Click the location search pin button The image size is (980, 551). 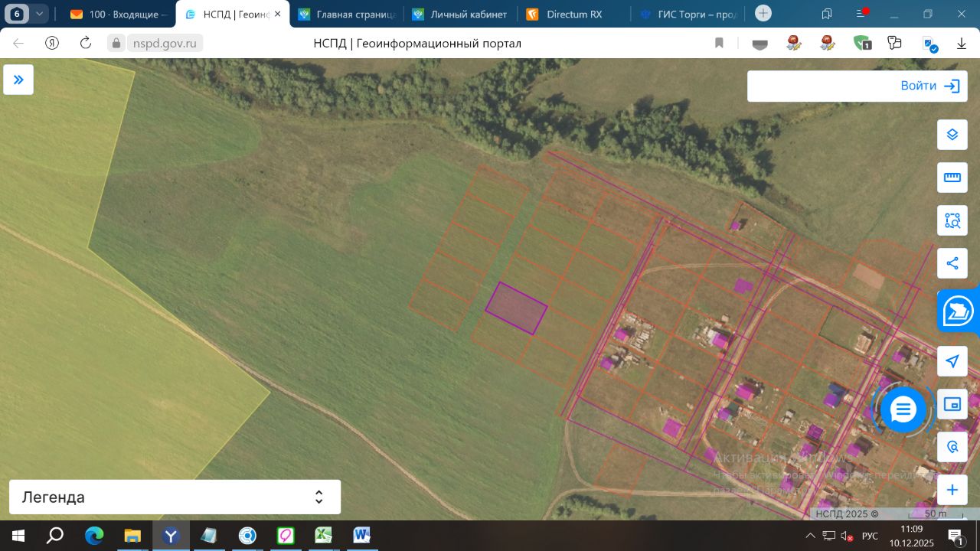click(952, 447)
